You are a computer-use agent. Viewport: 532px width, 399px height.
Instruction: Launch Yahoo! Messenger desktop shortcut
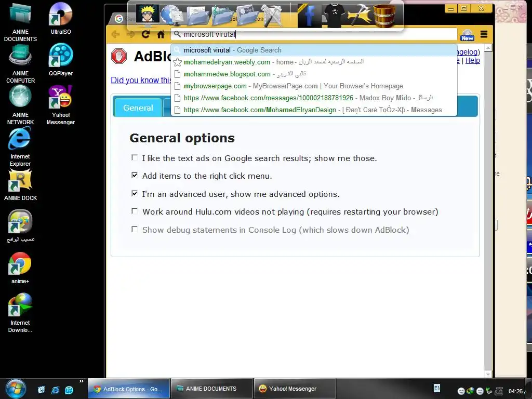pos(61,105)
